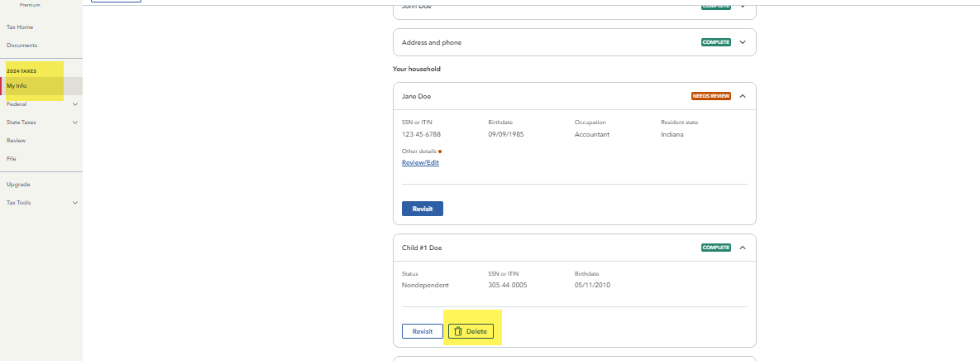Click Revisit button in Jane Doe card
The height and width of the screenshot is (361, 980).
click(423, 209)
